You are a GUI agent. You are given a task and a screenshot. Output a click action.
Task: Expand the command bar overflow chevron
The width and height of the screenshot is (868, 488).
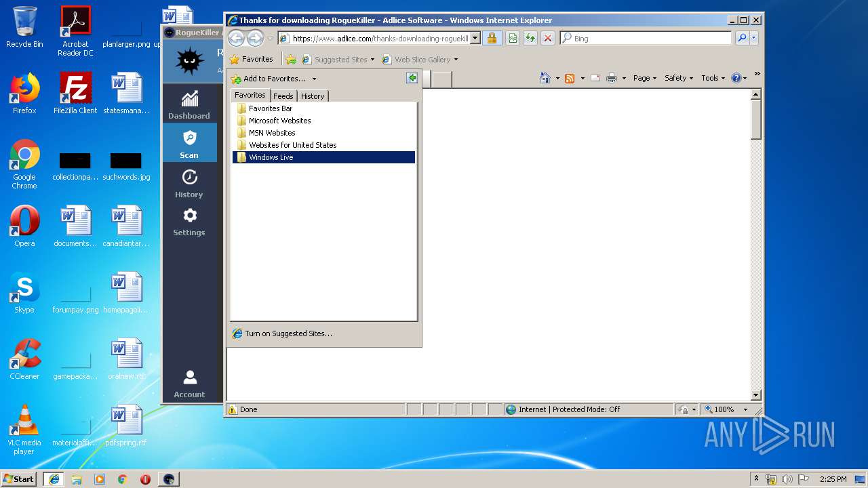[x=757, y=74]
